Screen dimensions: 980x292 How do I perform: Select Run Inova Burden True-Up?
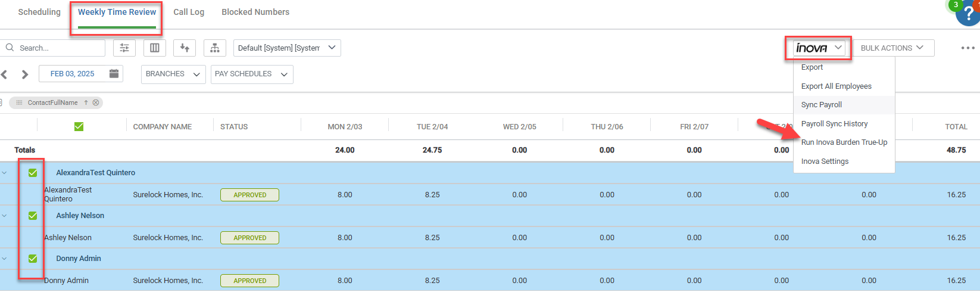click(844, 142)
